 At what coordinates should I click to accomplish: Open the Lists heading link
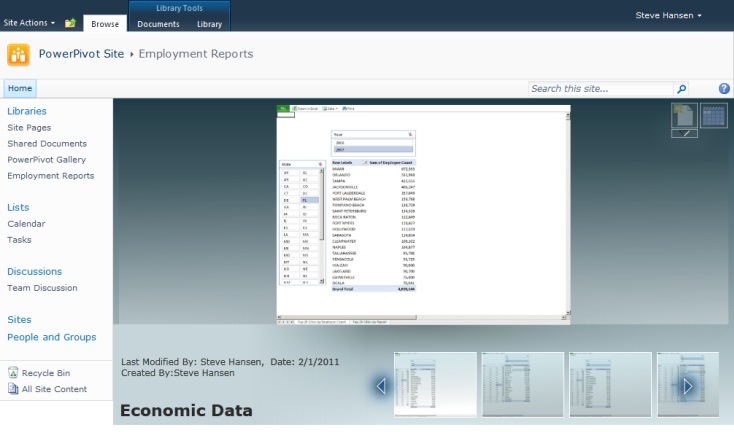(x=18, y=207)
